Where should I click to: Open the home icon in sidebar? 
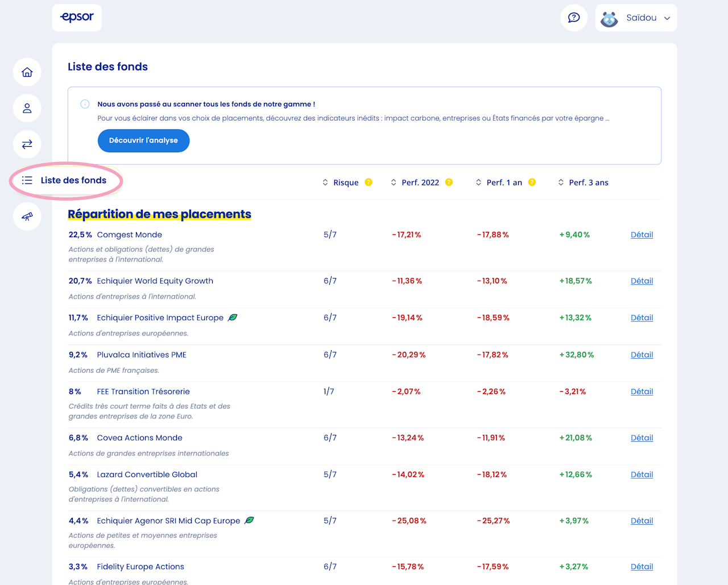pyautogui.click(x=27, y=72)
